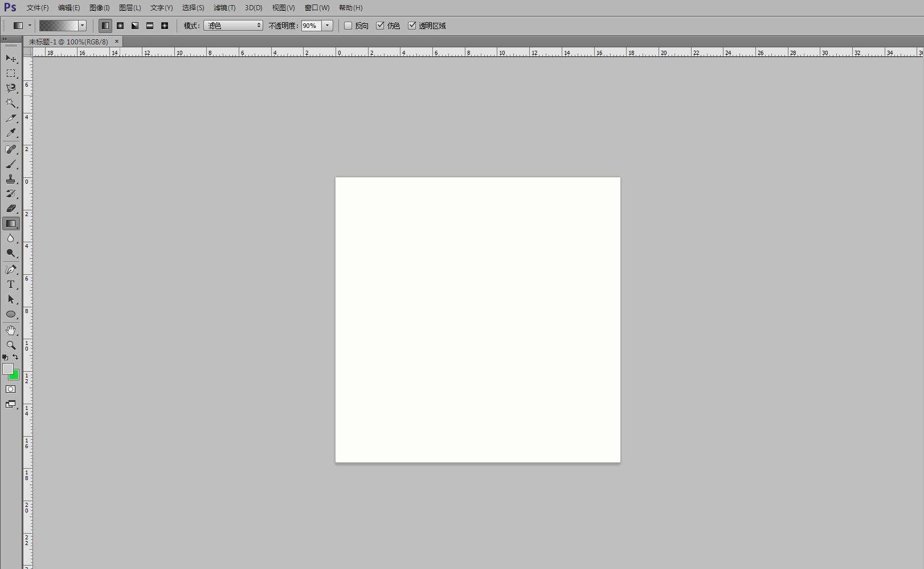Select the Type tool
Viewport: 924px width, 569px height.
point(11,284)
